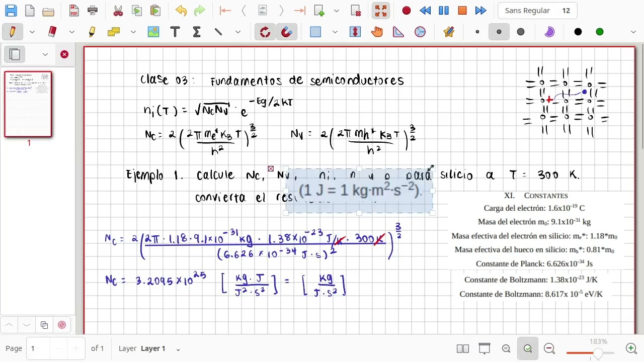Redo the undone action

click(x=200, y=11)
